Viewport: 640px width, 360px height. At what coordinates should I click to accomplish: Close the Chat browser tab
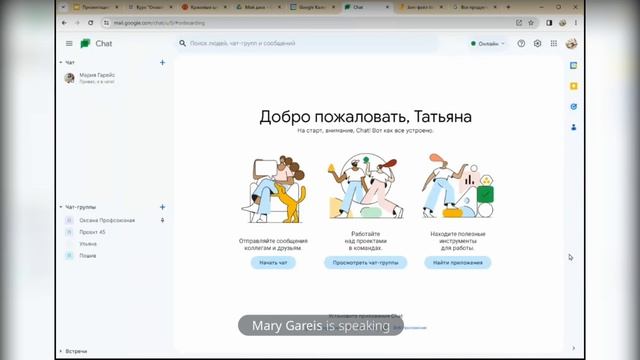387,7
